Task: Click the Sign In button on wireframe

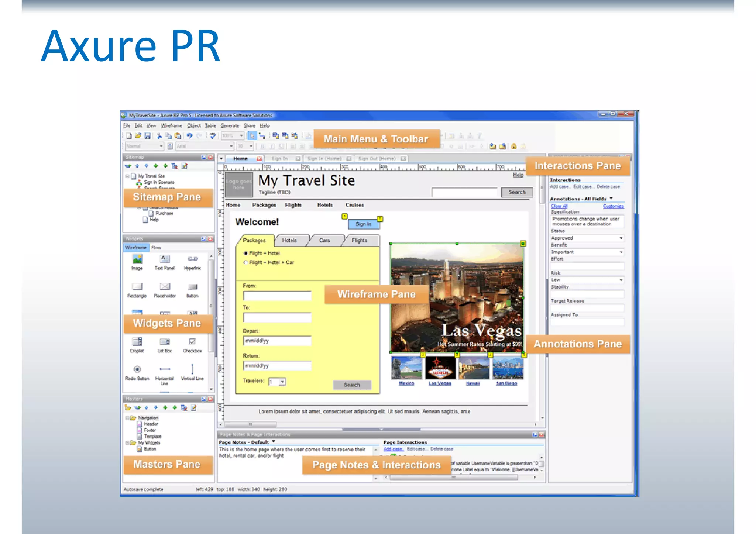Action: coord(363,224)
